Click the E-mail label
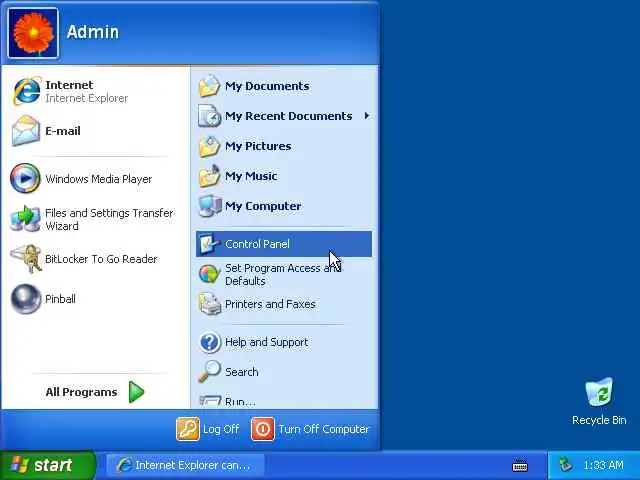Screen dimensions: 640x480 coord(63,131)
